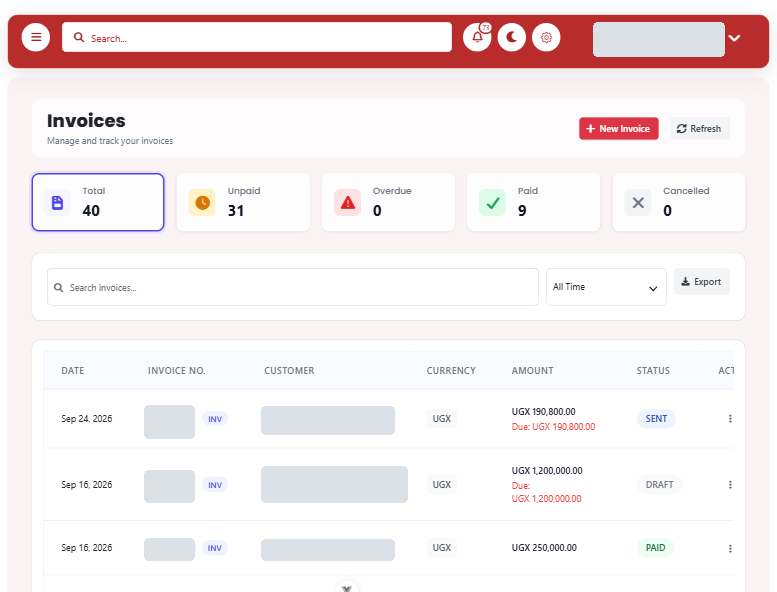Viewport: 777px width, 592px height.
Task: Click UGX currency in SENT row
Action: coord(442,419)
